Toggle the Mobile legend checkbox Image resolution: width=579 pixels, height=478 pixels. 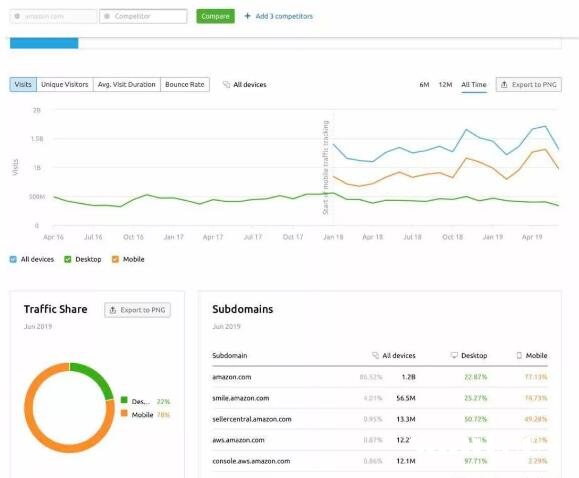(x=115, y=259)
